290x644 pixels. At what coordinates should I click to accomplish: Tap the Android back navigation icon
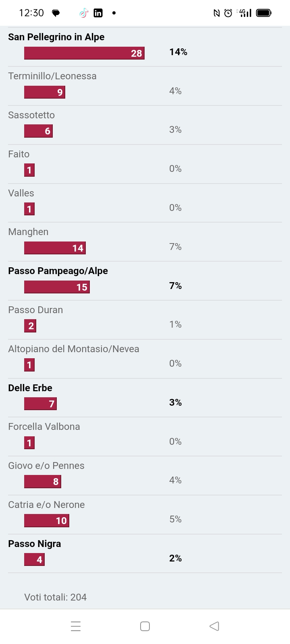click(x=214, y=626)
